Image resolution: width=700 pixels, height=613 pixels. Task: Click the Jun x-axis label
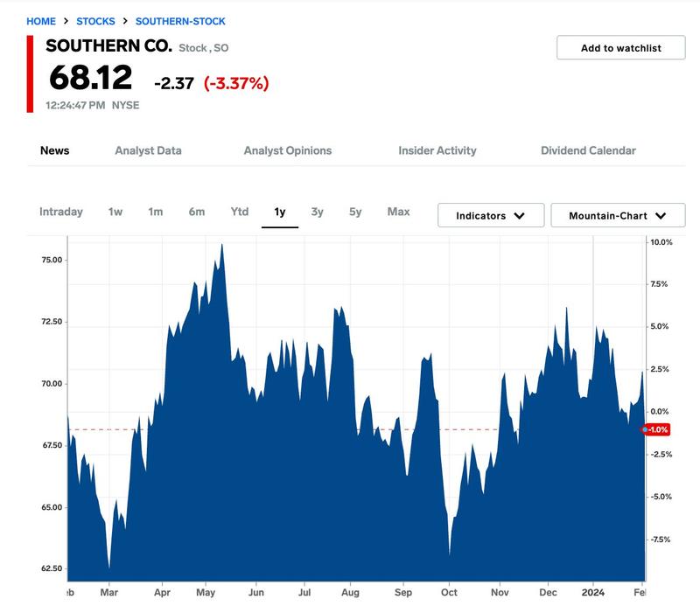click(256, 593)
